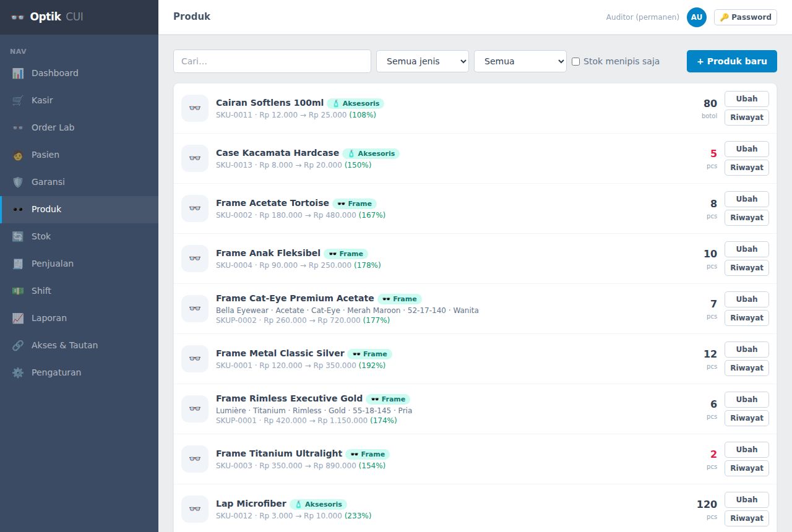Click the Produk baru button
The height and width of the screenshot is (532, 792).
732,61
